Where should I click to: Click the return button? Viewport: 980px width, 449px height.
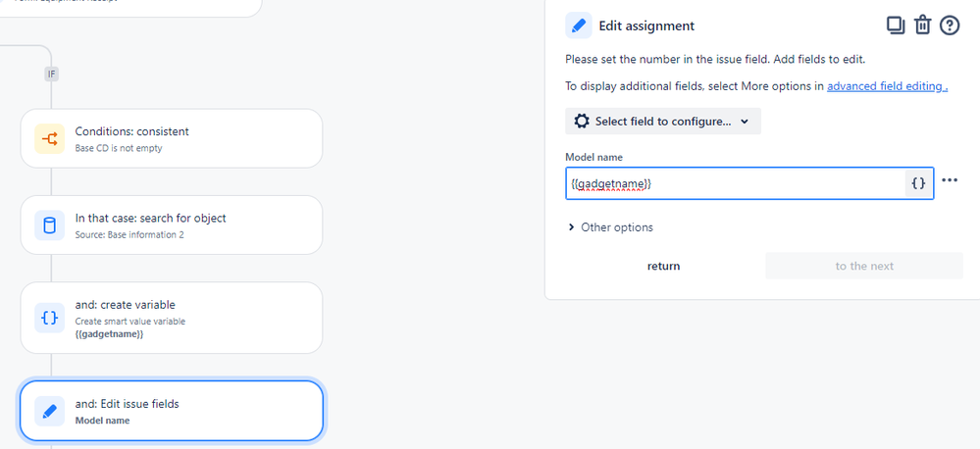coord(663,266)
